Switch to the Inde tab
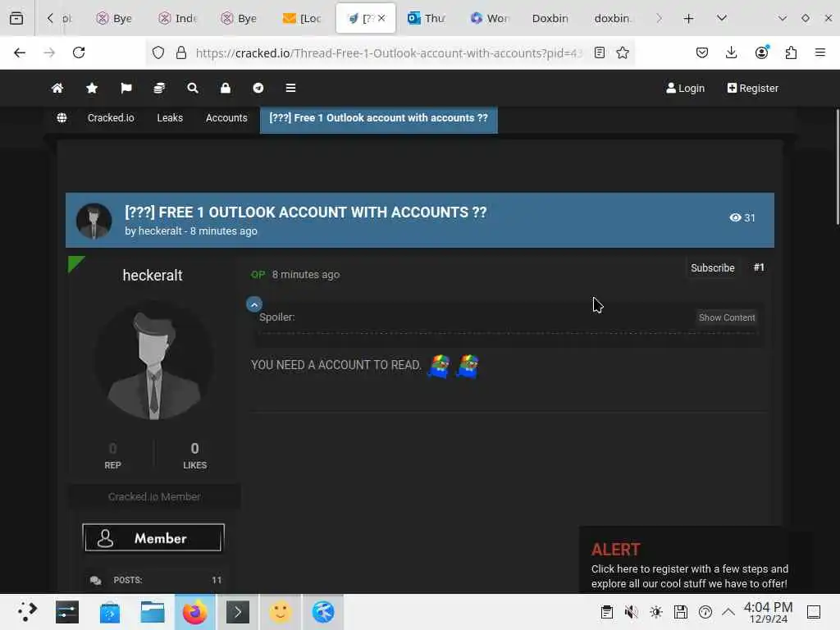This screenshot has width=840, height=630. point(177,18)
